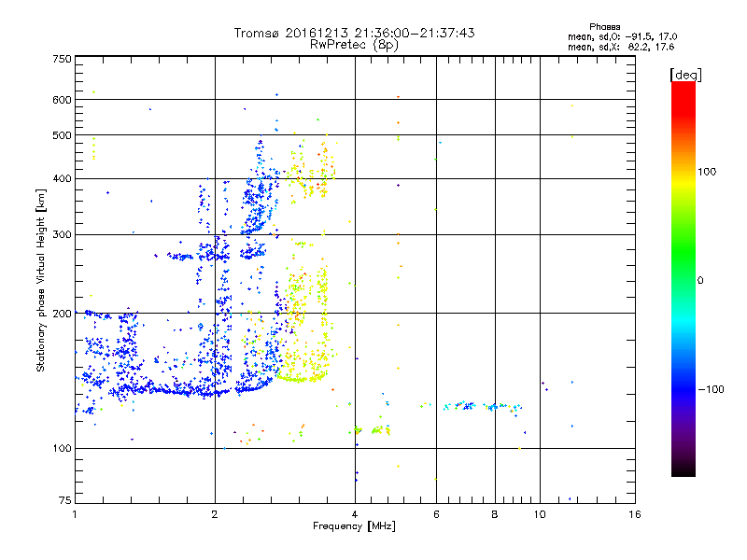Click the x-axis '6' tick label
This screenshot has height=560, width=747.
pos(436,514)
